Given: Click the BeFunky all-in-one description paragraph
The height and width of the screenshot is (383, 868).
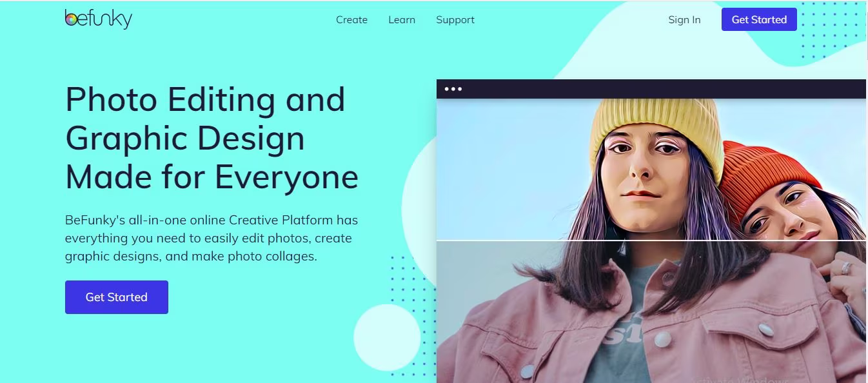Looking at the screenshot, I should pos(212,238).
